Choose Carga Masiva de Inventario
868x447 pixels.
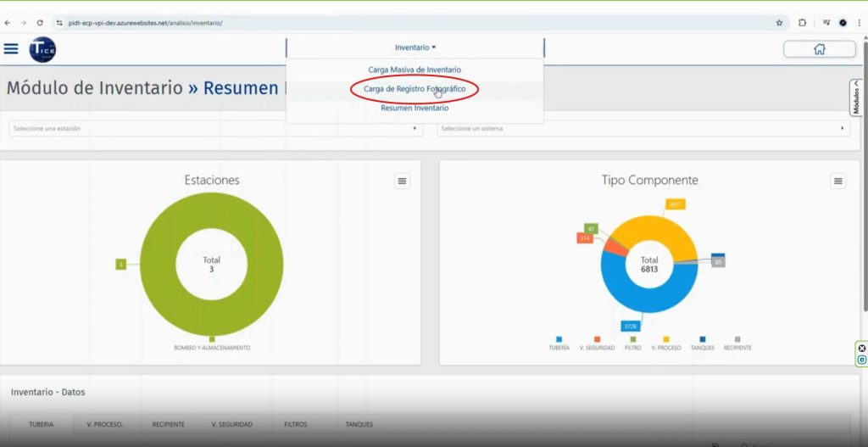pos(415,69)
